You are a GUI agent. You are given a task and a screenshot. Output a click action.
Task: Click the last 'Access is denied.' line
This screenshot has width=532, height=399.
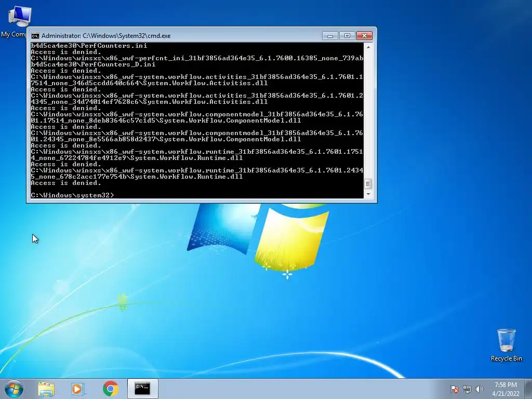click(x=66, y=183)
